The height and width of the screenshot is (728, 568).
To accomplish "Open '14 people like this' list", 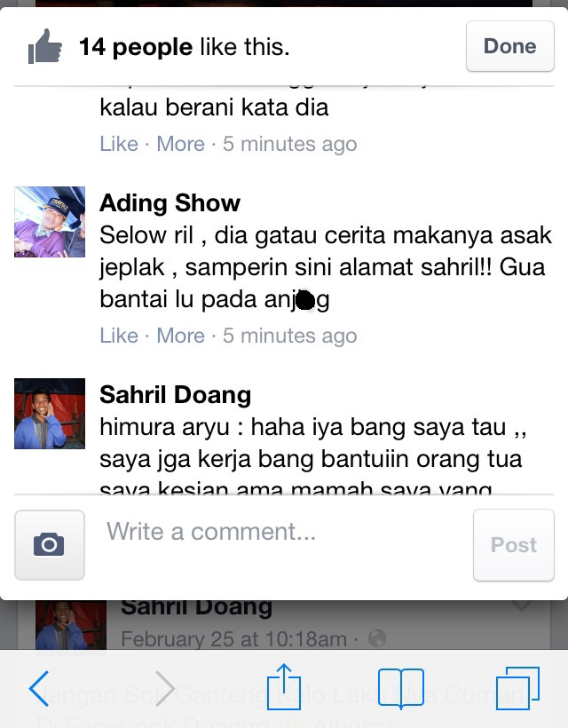I will click(185, 46).
